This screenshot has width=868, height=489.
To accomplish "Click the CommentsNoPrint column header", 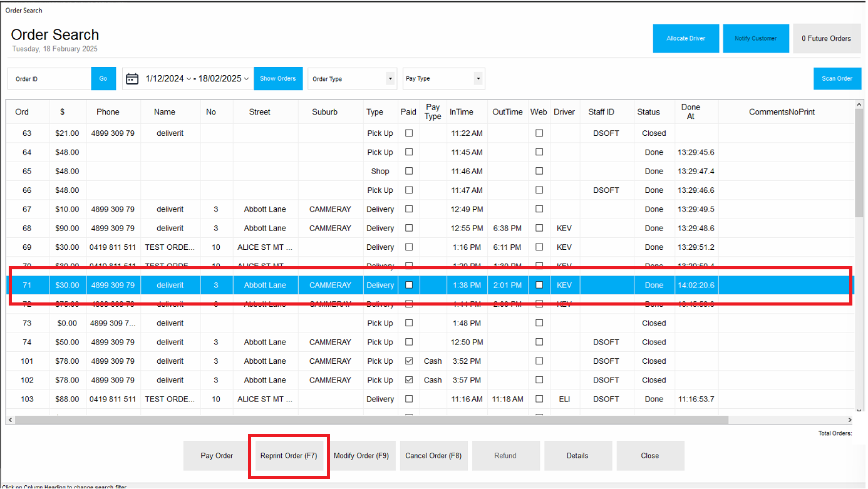I will point(782,112).
